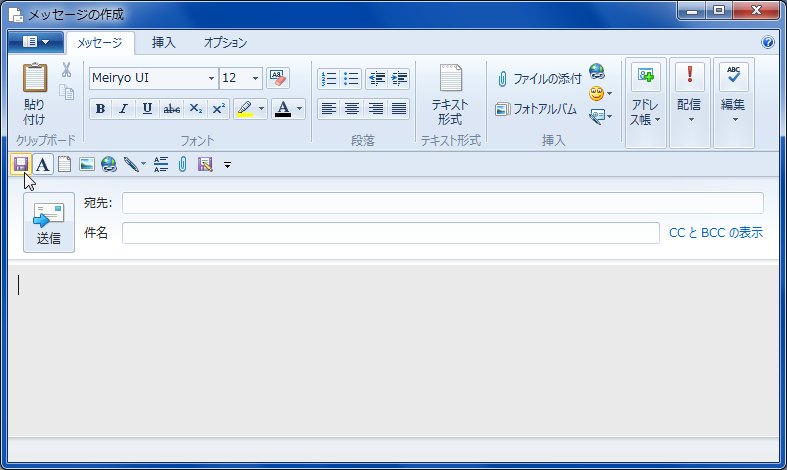787x470 pixels.
Task: Switch to the オプション ribbon tab
Action: coord(225,43)
